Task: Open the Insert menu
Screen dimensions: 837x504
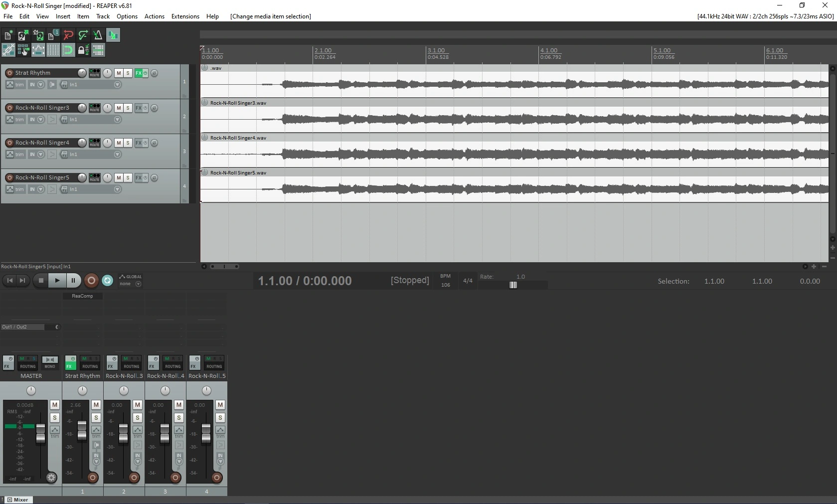Action: coord(63,16)
